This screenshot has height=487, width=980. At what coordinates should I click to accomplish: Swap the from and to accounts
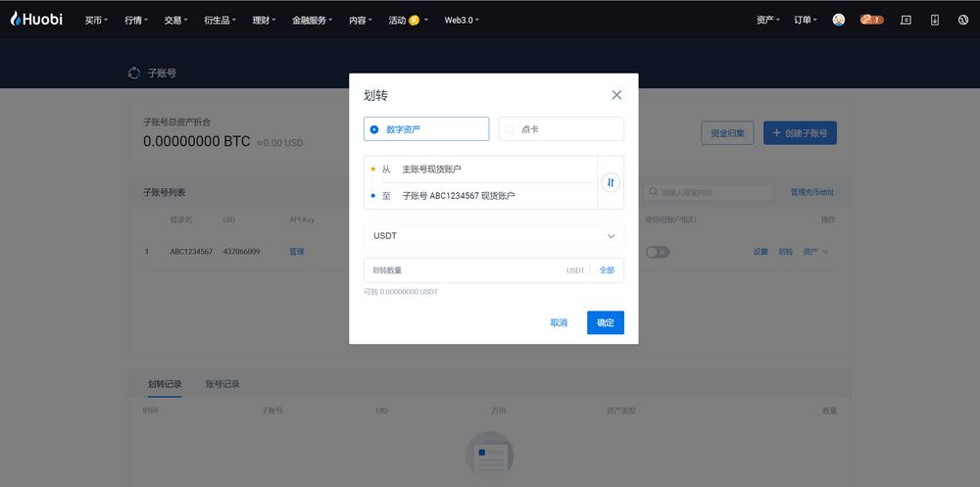tap(611, 182)
